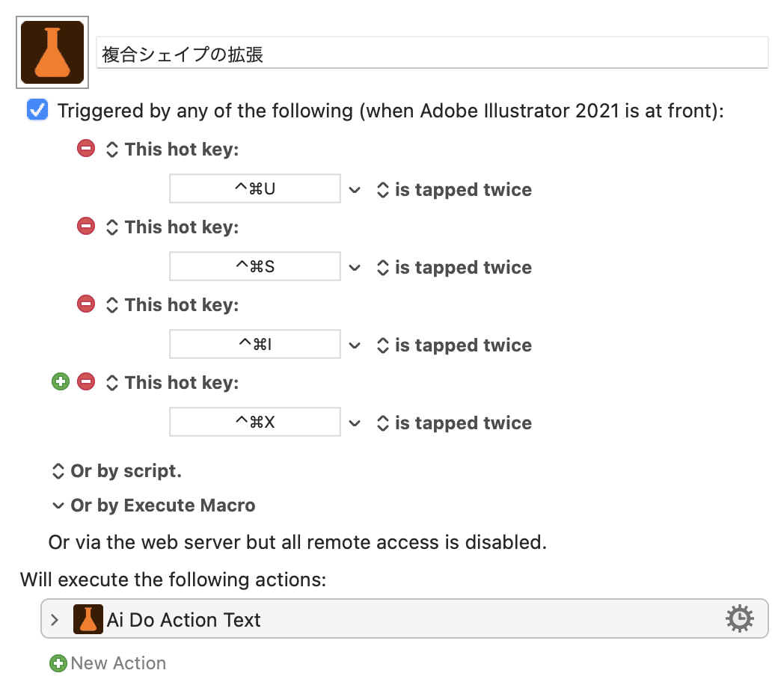Open the dropdown arrow beside ^⌘I

click(355, 345)
